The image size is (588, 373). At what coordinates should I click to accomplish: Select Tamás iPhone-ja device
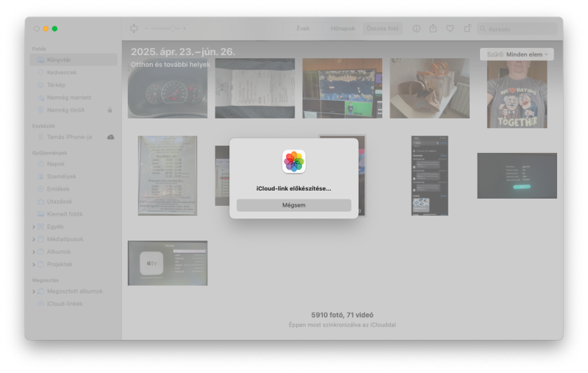tap(69, 137)
